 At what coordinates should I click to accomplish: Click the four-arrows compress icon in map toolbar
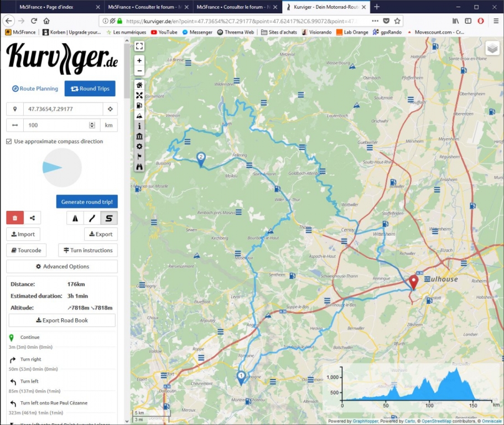tap(139, 96)
